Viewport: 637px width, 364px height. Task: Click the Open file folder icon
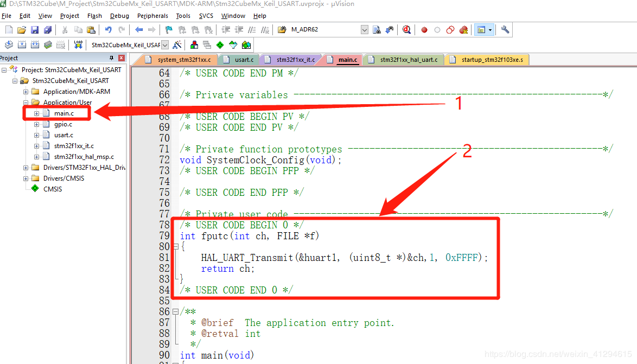click(x=22, y=30)
